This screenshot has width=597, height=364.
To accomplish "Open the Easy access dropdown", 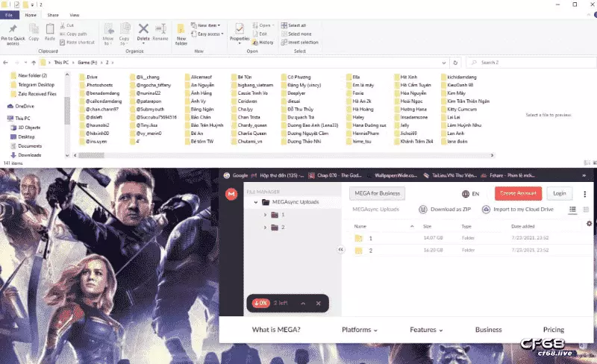I will pos(207,34).
